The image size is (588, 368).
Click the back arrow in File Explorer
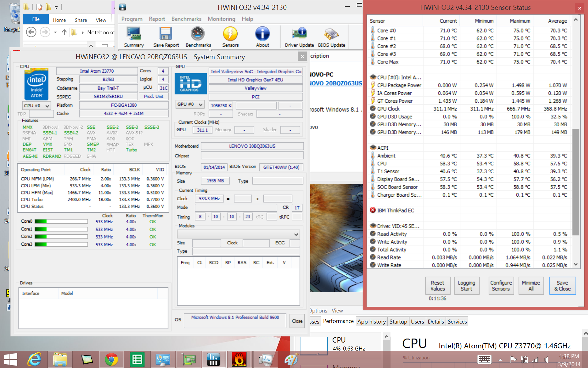click(31, 32)
